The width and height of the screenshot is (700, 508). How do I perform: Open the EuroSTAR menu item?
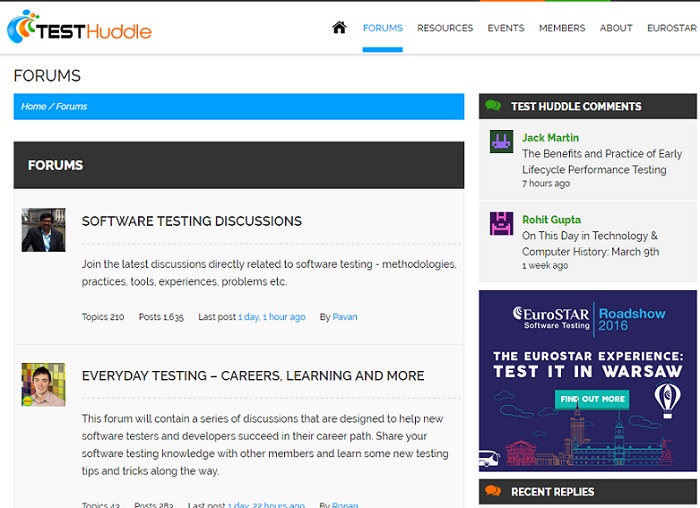pyautogui.click(x=672, y=28)
